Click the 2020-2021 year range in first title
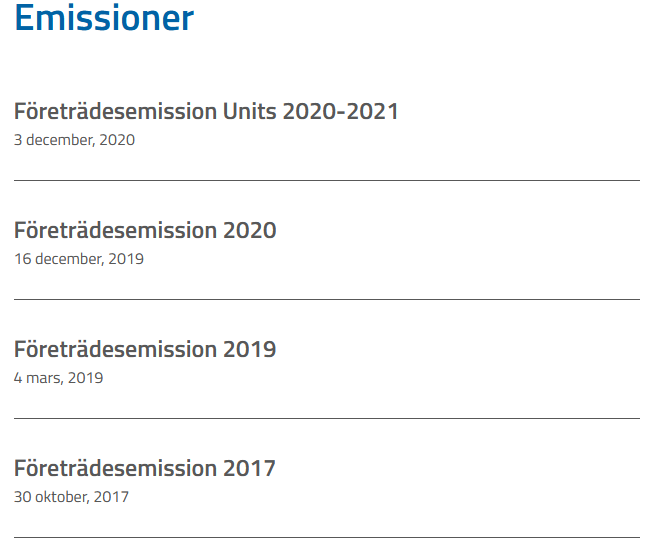Screen dimensions: 654x553 click(x=341, y=111)
